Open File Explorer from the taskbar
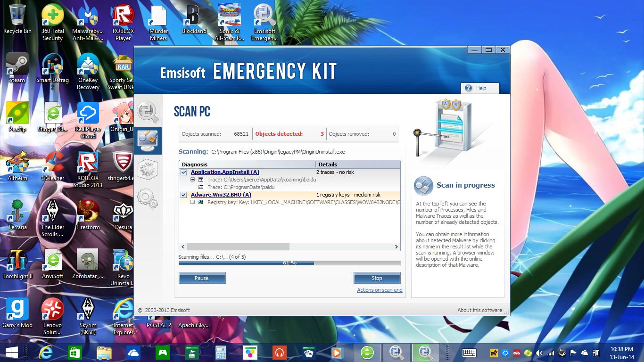Screen dimensions: 644x362 (104, 352)
